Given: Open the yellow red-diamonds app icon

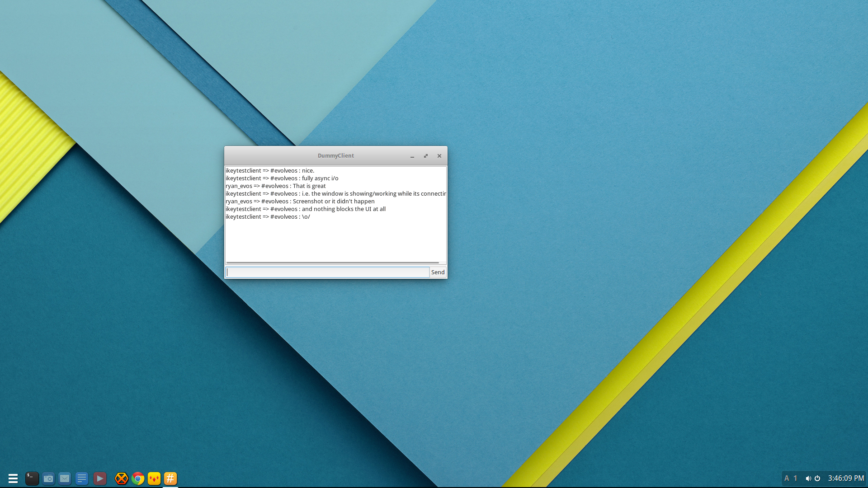Looking at the screenshot, I should pyautogui.click(x=154, y=478).
